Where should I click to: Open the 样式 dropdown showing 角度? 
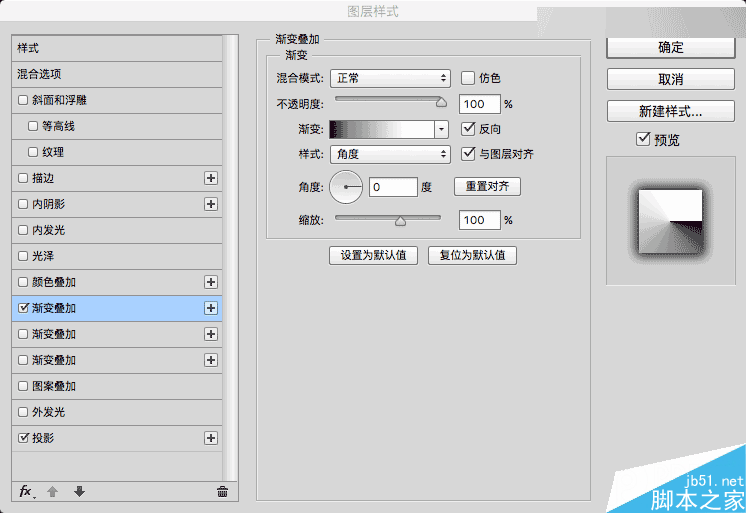pos(390,154)
